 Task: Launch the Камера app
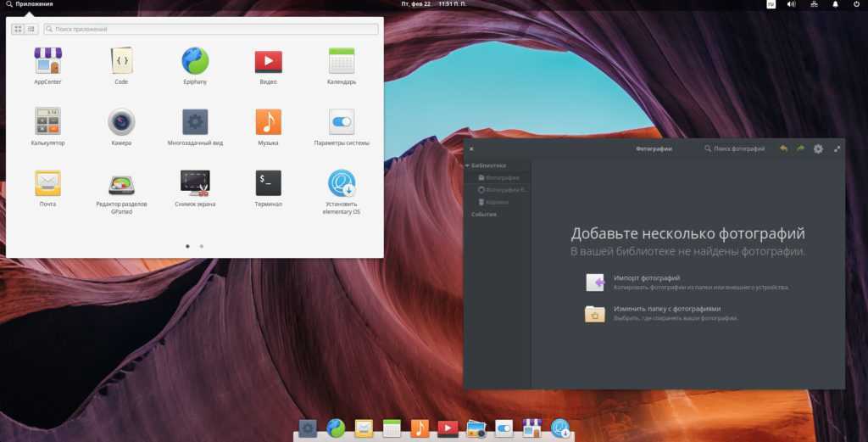tap(121, 122)
